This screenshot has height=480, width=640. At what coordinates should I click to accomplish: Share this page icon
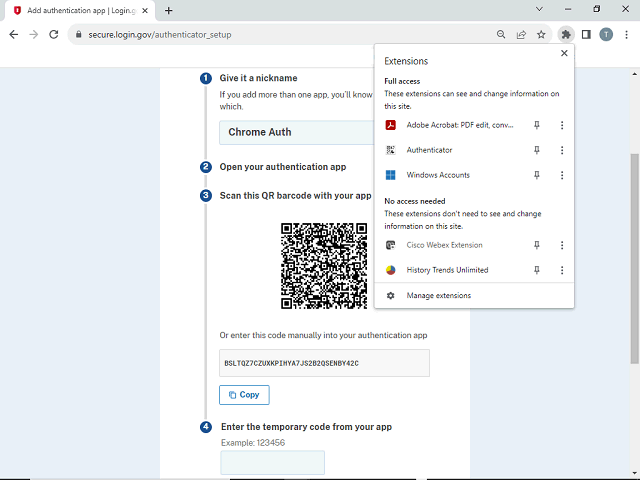[521, 35]
